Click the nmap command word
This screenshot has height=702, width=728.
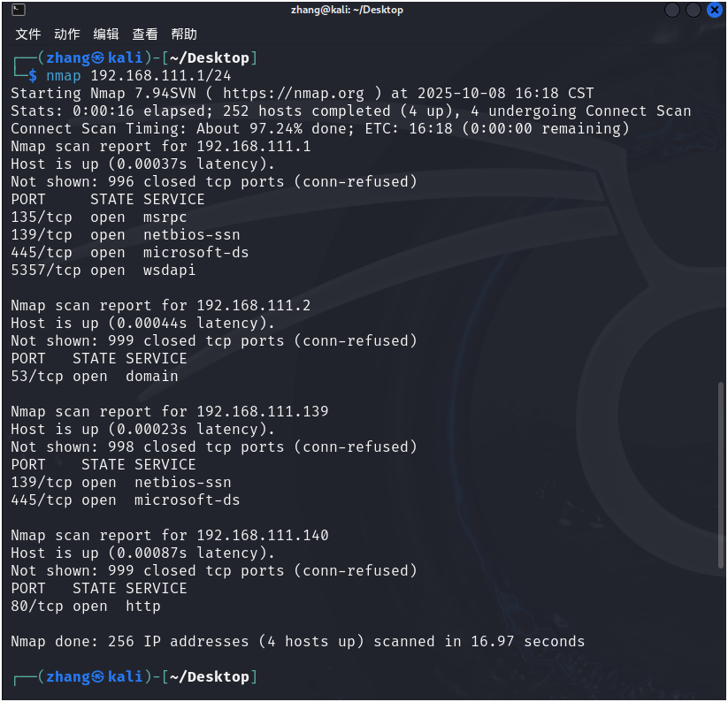point(64,76)
